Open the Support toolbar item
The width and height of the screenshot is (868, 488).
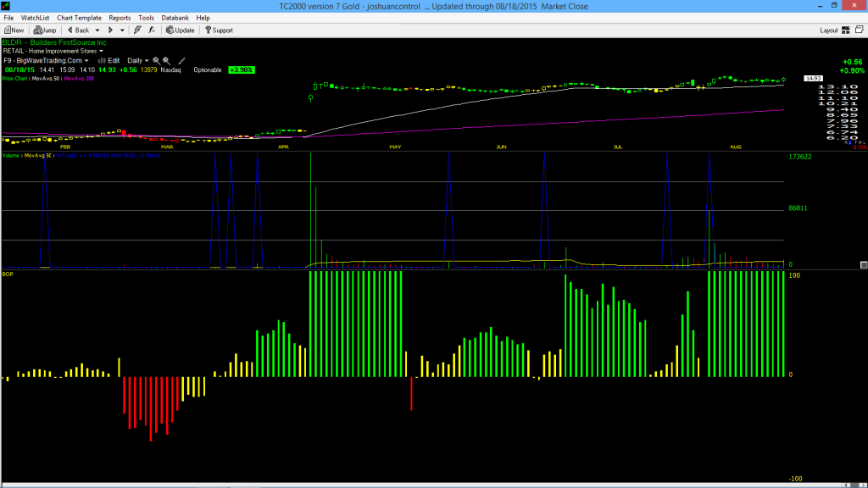tap(219, 30)
